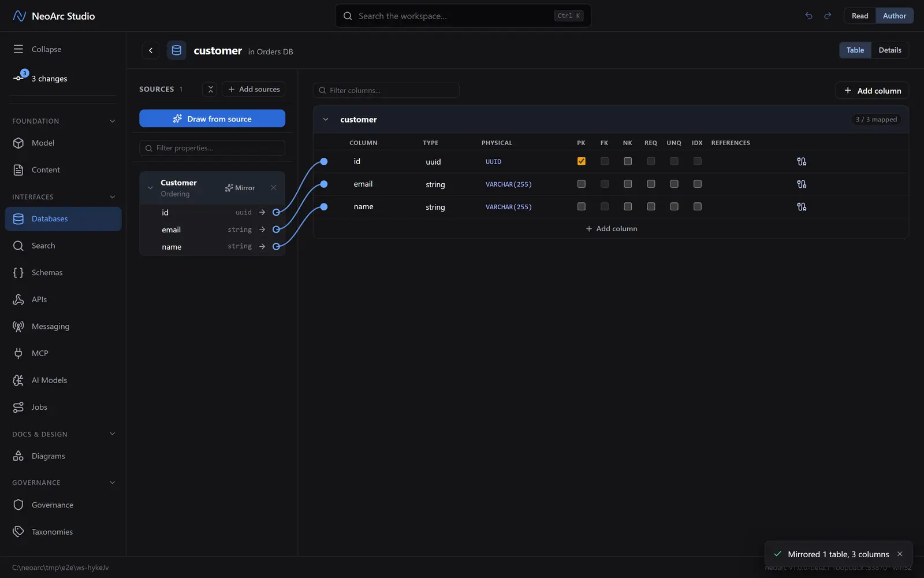924x578 pixels.
Task: Collapse the customer table group chevron
Action: tap(326, 120)
